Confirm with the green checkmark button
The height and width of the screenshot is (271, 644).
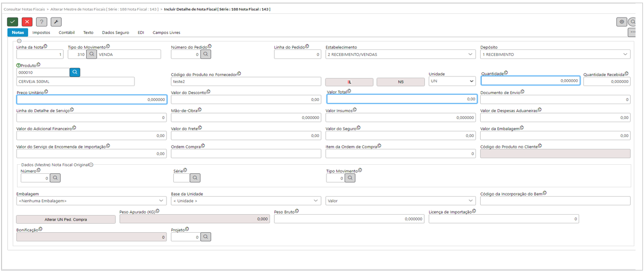coord(12,22)
